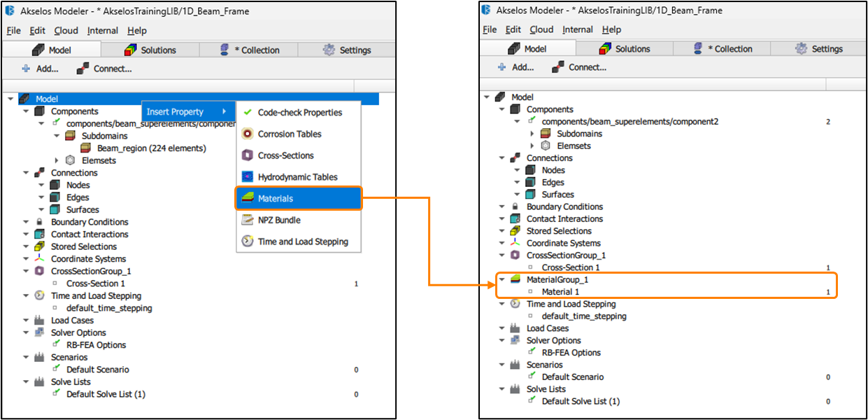Viewport: 868px width, 420px height.
Task: Click the Materials icon in the submenu
Action: 247,199
